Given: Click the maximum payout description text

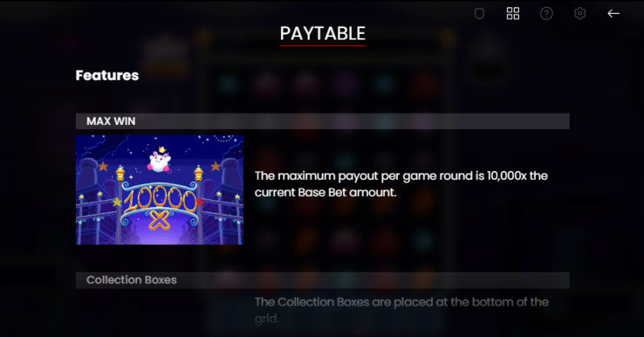Looking at the screenshot, I should tap(401, 184).
